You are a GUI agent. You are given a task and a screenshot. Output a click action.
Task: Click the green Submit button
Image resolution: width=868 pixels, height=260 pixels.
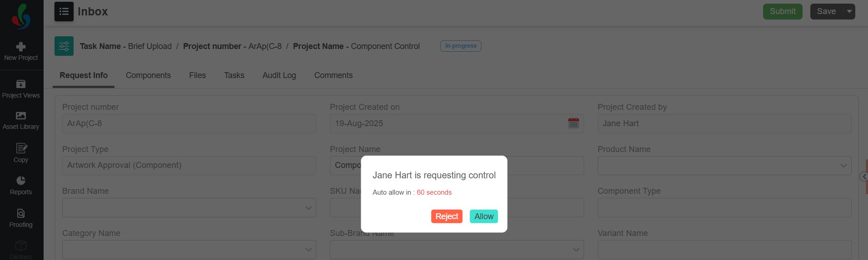coord(783,11)
